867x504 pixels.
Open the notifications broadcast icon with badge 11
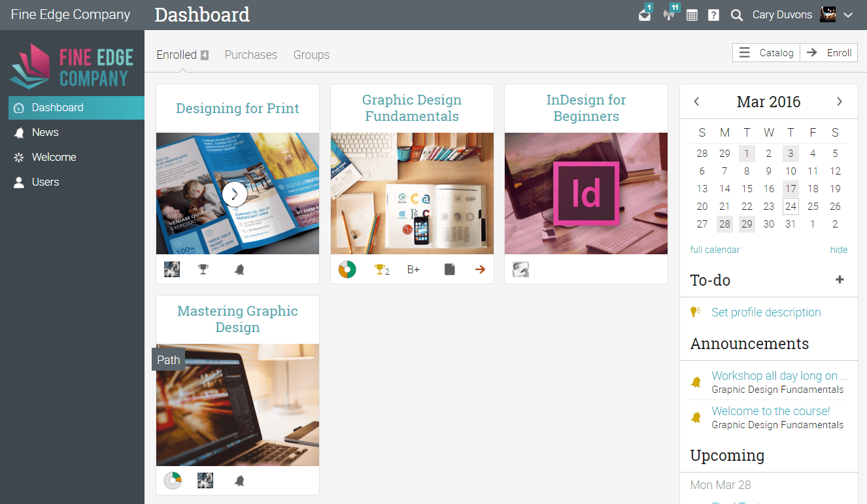669,15
